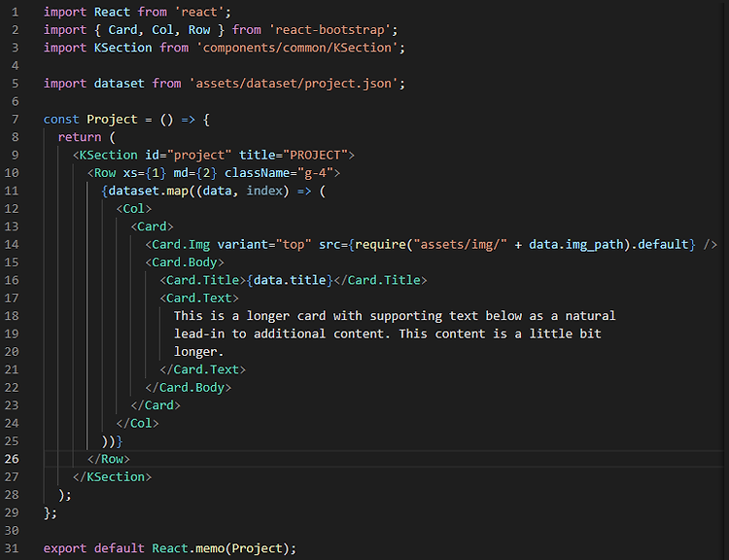The image size is (729, 560).
Task: Click text 'lead-in to additional content'
Action: 279,333
